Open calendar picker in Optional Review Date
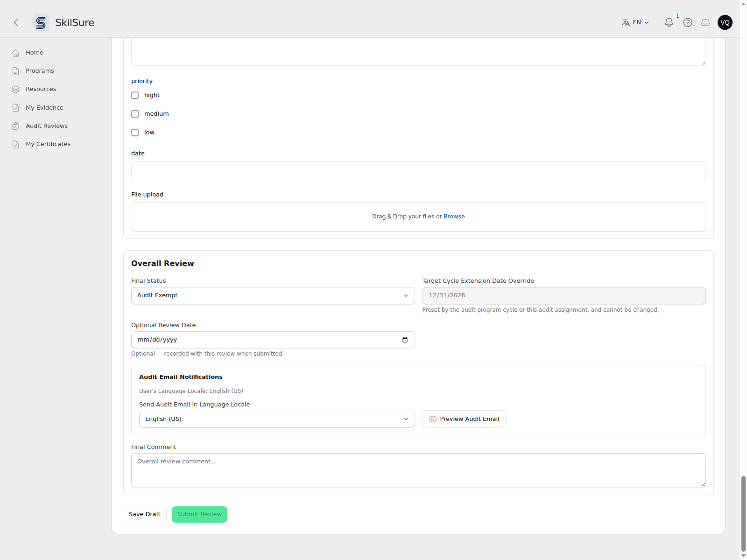Screen dimensions: 747x560 (x=405, y=340)
